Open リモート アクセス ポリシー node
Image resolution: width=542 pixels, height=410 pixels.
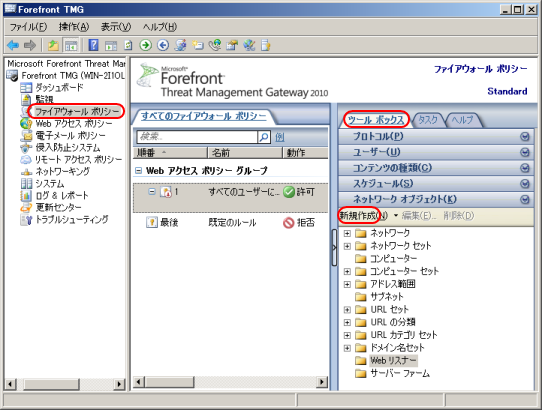coord(78,159)
